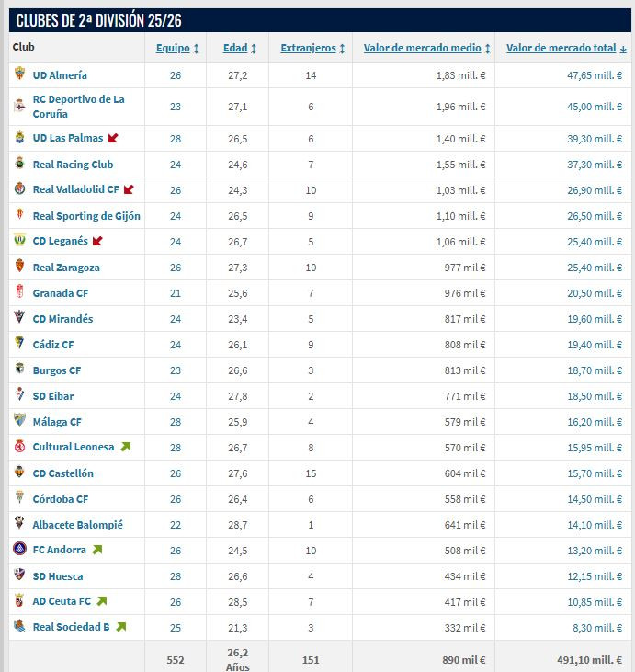Image resolution: width=635 pixels, height=672 pixels.
Task: Open the Cádiz CF name link
Action: pyautogui.click(x=53, y=345)
